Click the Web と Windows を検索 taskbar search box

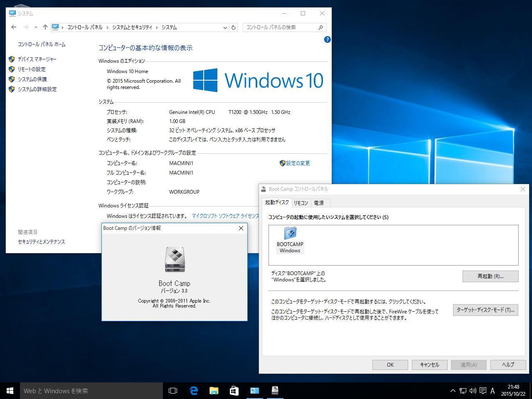click(91, 391)
